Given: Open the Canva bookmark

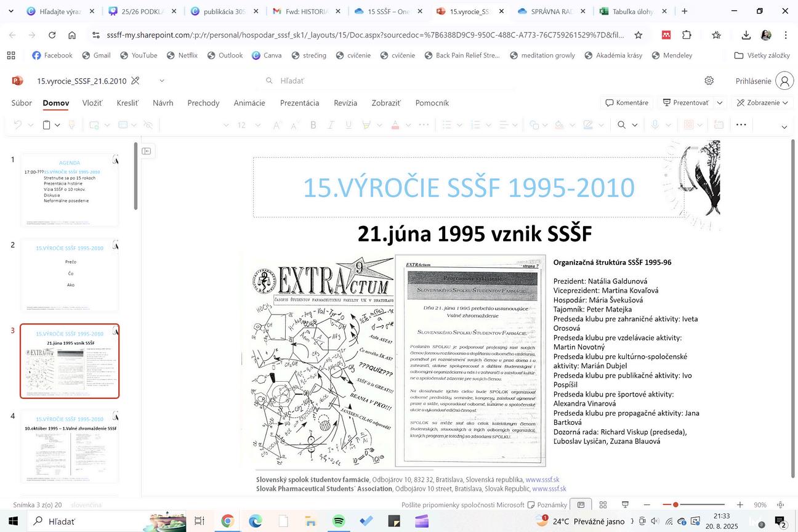Looking at the screenshot, I should click(x=266, y=55).
